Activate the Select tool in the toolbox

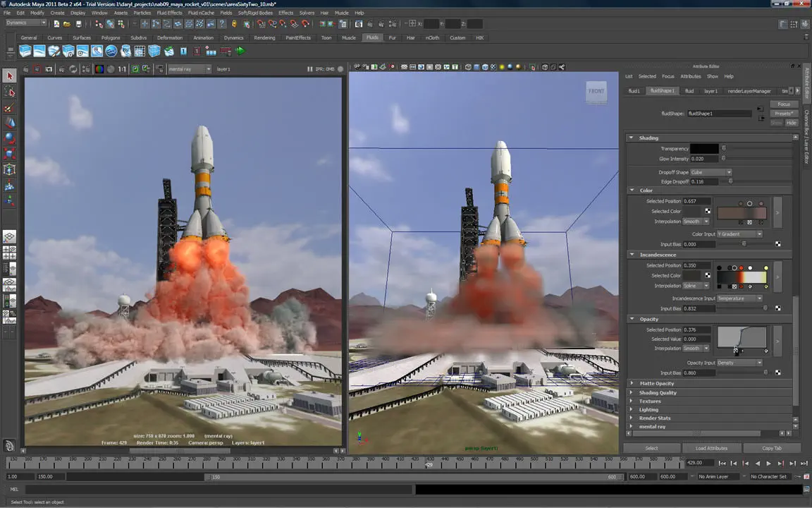click(10, 75)
